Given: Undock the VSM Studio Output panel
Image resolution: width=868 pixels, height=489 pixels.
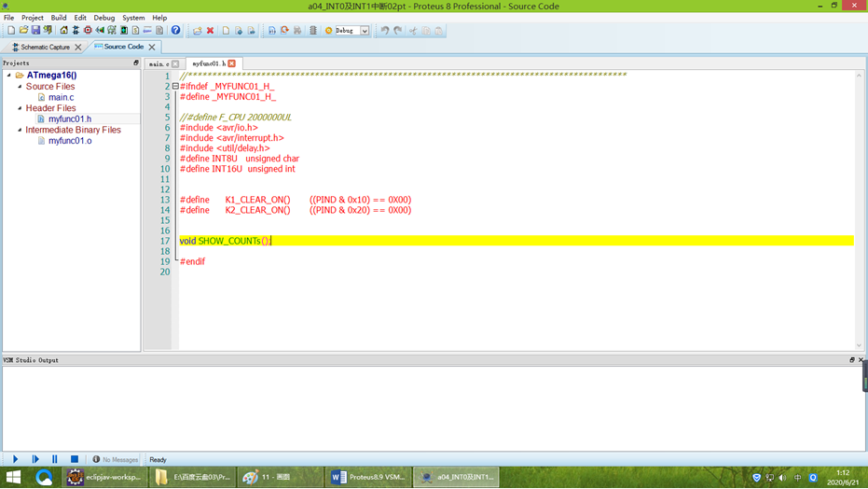Looking at the screenshot, I should click(852, 360).
